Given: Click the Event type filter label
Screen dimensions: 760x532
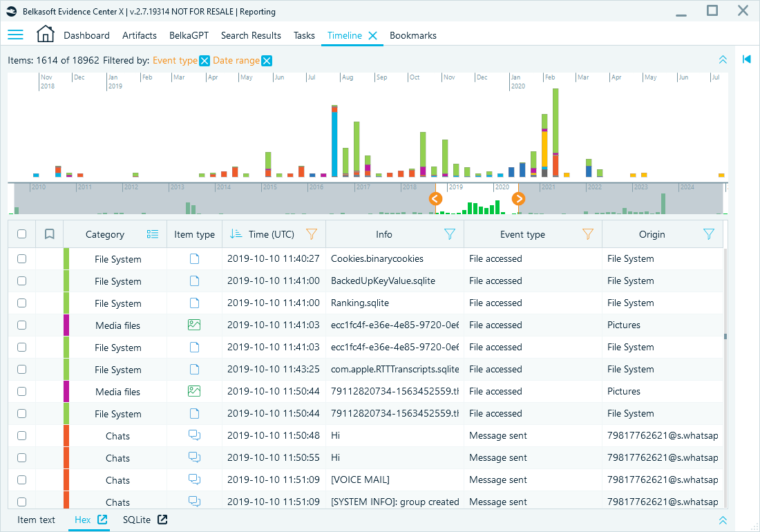Looking at the screenshot, I should coord(175,60).
